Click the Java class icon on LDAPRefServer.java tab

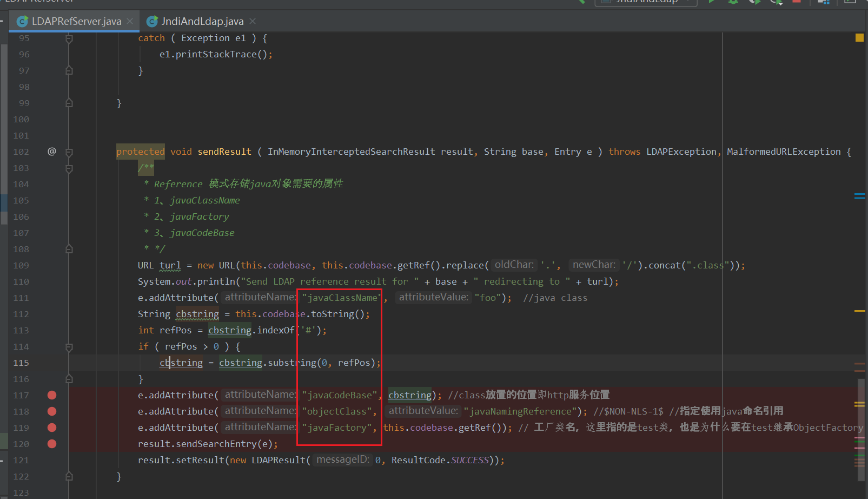(x=22, y=21)
